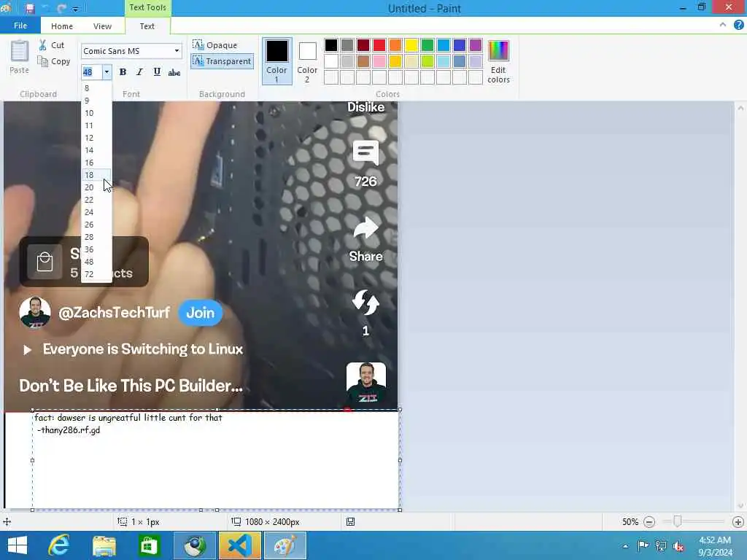Pick the green color swatch

pyautogui.click(x=427, y=45)
